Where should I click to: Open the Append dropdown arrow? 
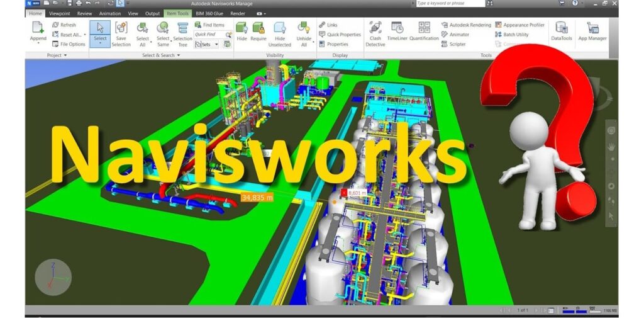[38, 43]
